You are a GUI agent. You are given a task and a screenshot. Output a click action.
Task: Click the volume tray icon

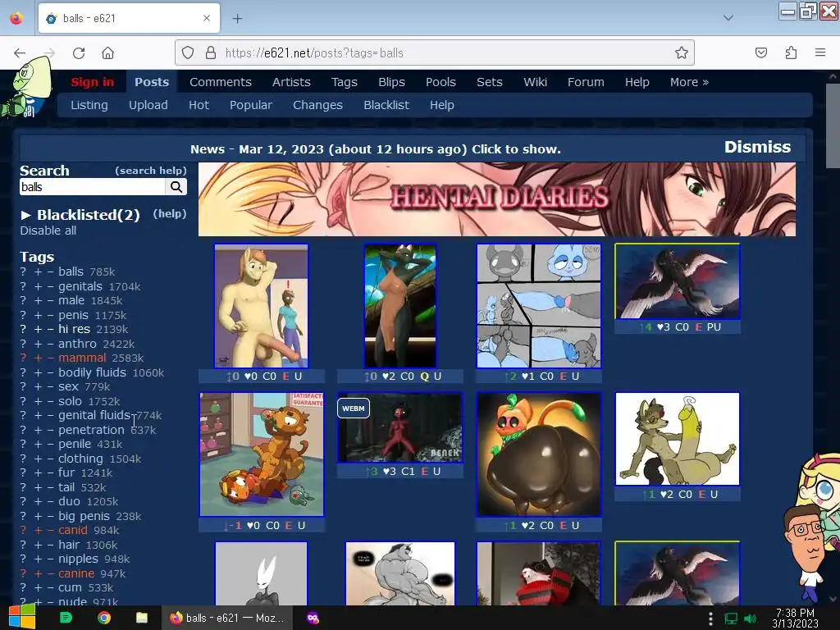click(x=751, y=619)
